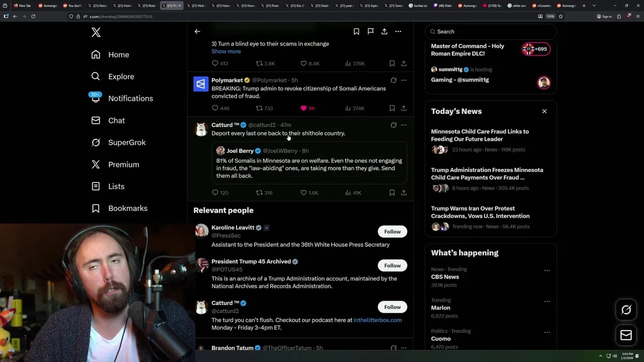Share the Polymarket post

point(404,108)
